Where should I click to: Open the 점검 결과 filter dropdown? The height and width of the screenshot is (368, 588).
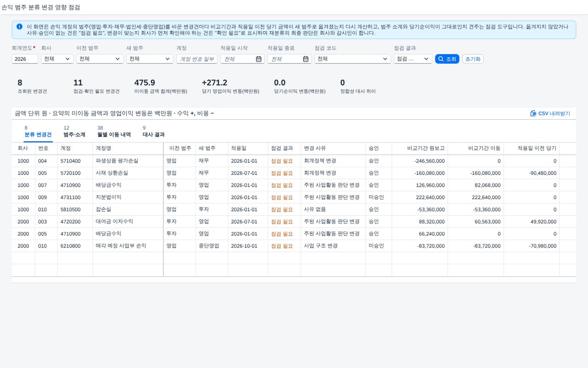pyautogui.click(x=413, y=59)
